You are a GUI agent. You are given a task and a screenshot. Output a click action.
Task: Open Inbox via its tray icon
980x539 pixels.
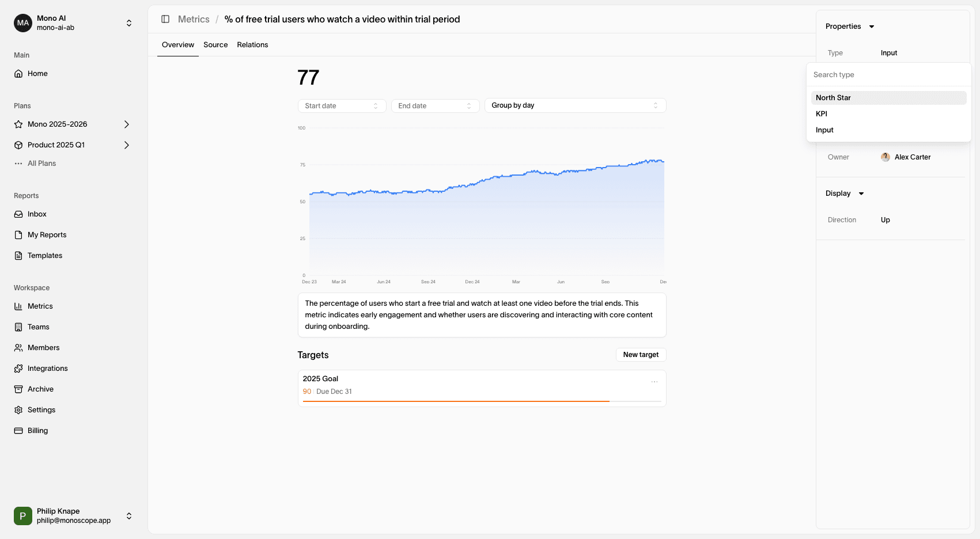18,214
